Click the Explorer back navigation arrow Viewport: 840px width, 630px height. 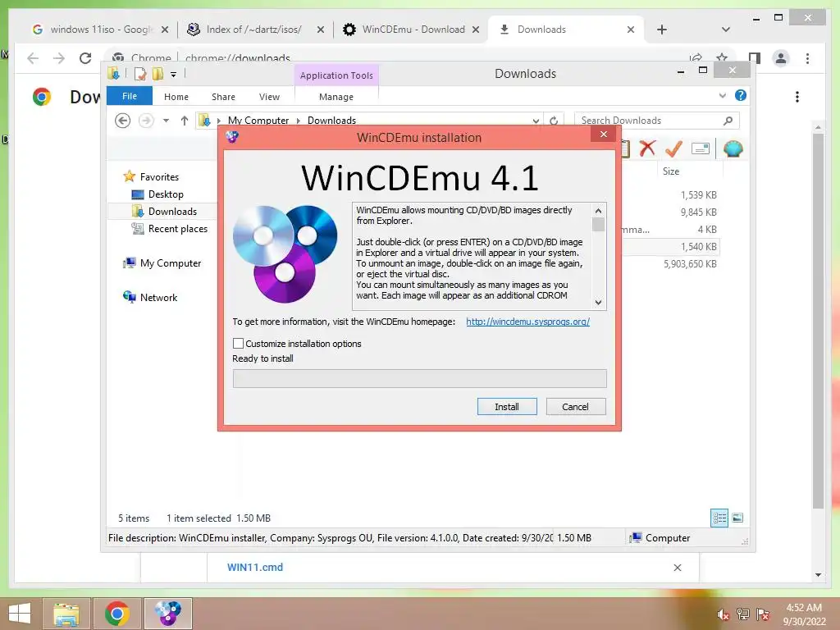point(123,121)
